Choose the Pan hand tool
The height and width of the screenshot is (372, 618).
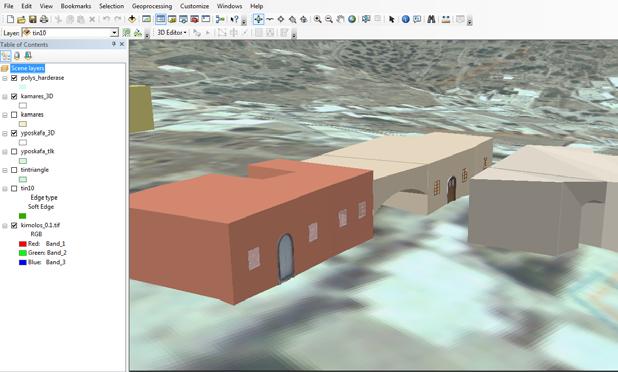(340, 19)
